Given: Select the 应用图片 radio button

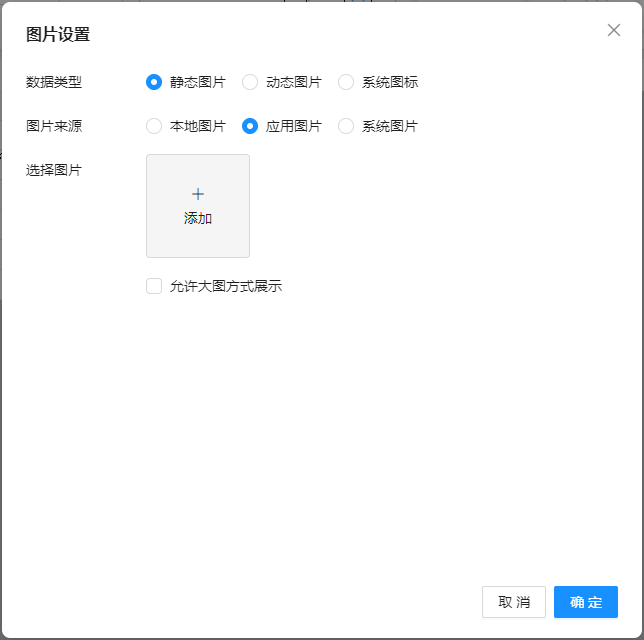Looking at the screenshot, I should (x=250, y=126).
